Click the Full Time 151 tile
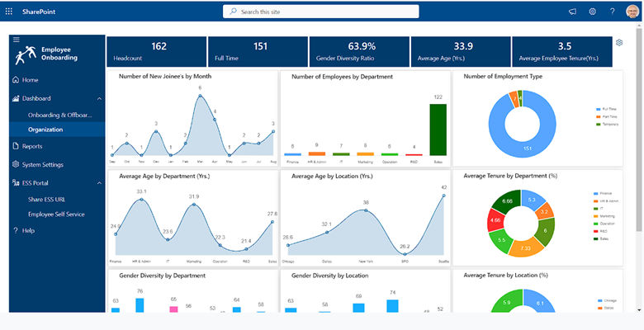644x330 pixels. click(x=258, y=52)
